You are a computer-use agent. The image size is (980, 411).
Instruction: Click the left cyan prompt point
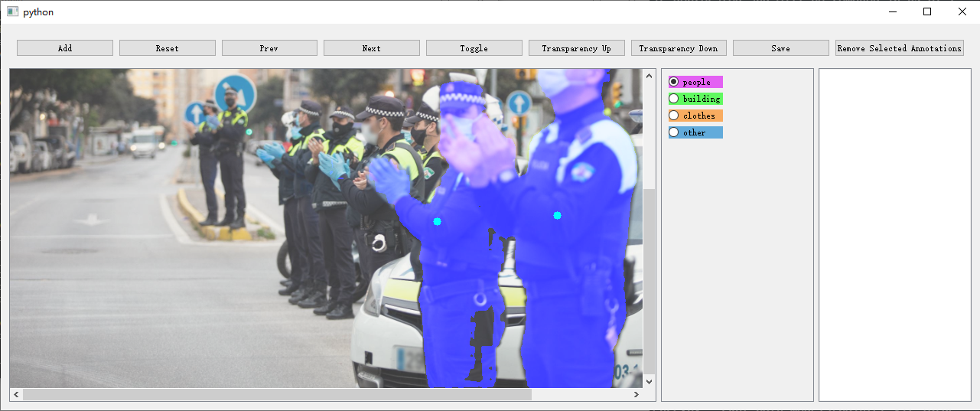coord(437,222)
